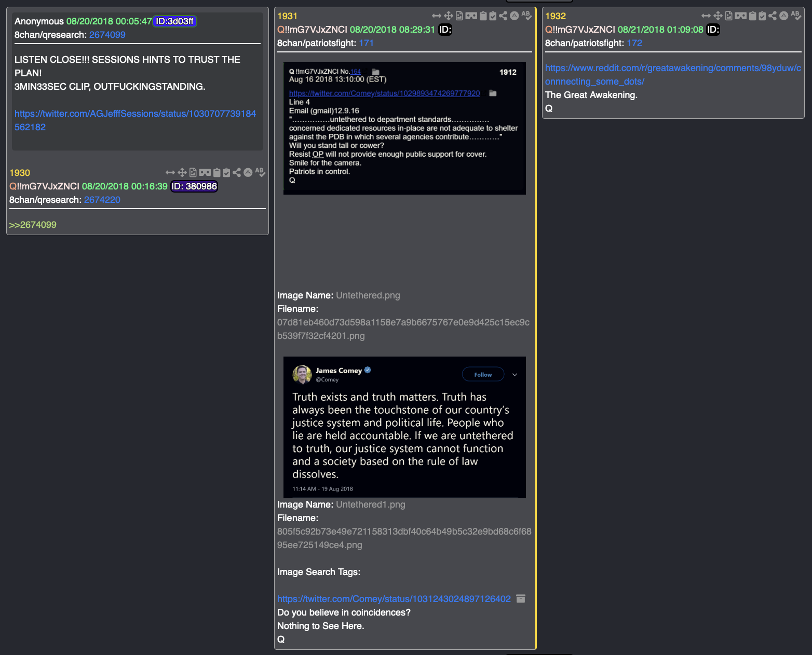Open the reddit greatawakening comments link

pyautogui.click(x=673, y=75)
